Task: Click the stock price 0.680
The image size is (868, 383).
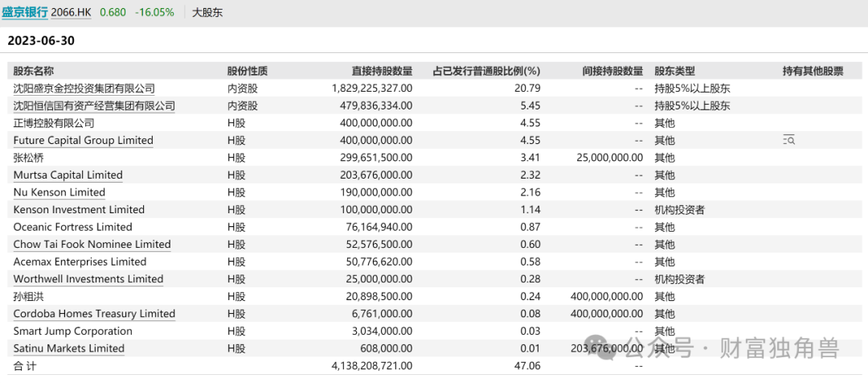Action: 112,12
